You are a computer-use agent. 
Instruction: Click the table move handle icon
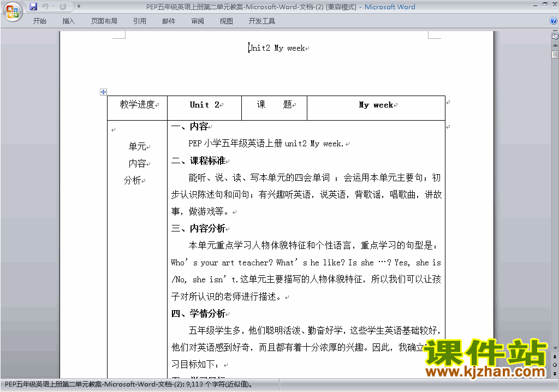coord(103,92)
